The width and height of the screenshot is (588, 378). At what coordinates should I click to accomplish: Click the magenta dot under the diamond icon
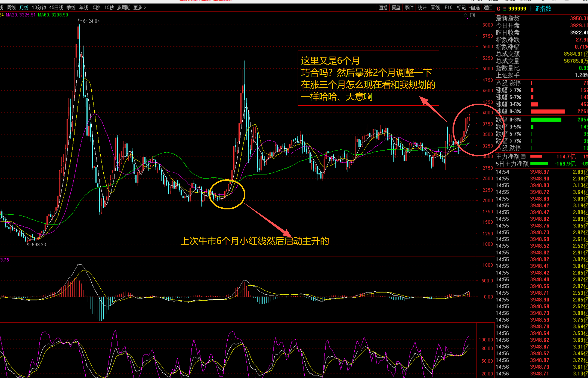(467, 18)
